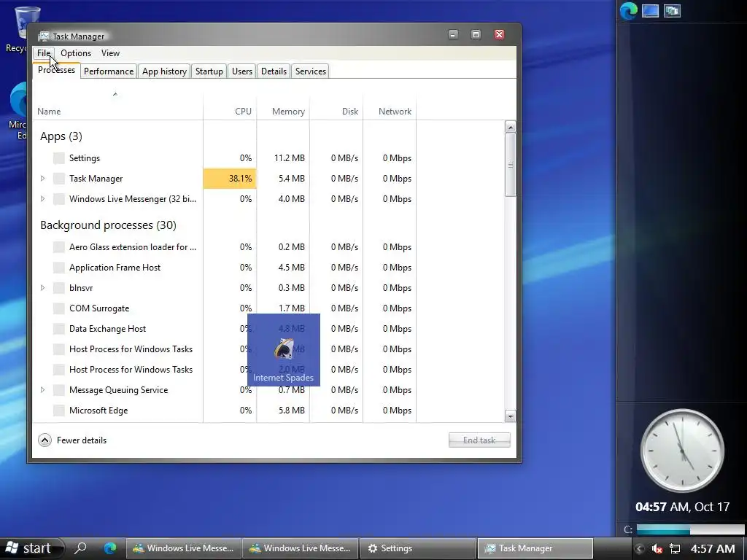This screenshot has height=560, width=747.
Task: Open the start menu
Action: click(31, 548)
